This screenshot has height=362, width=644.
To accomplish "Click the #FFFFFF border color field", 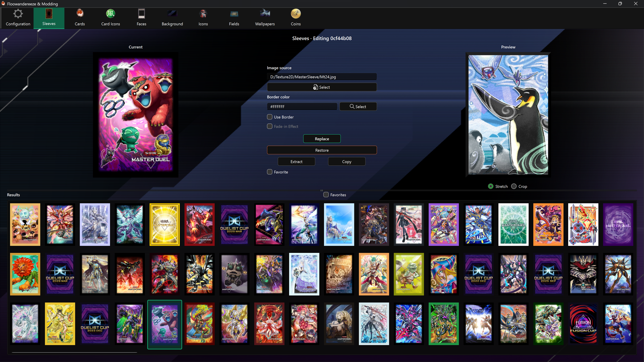I will coord(302,106).
